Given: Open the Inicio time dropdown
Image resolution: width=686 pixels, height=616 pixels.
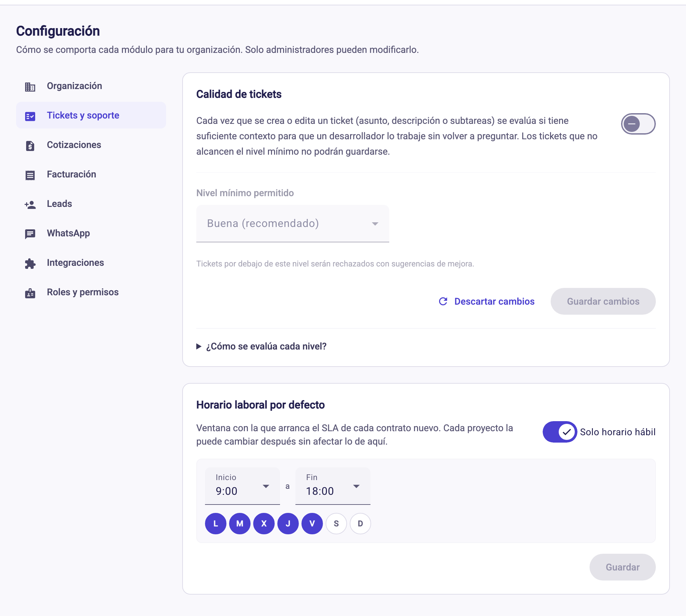Looking at the screenshot, I should tap(243, 486).
